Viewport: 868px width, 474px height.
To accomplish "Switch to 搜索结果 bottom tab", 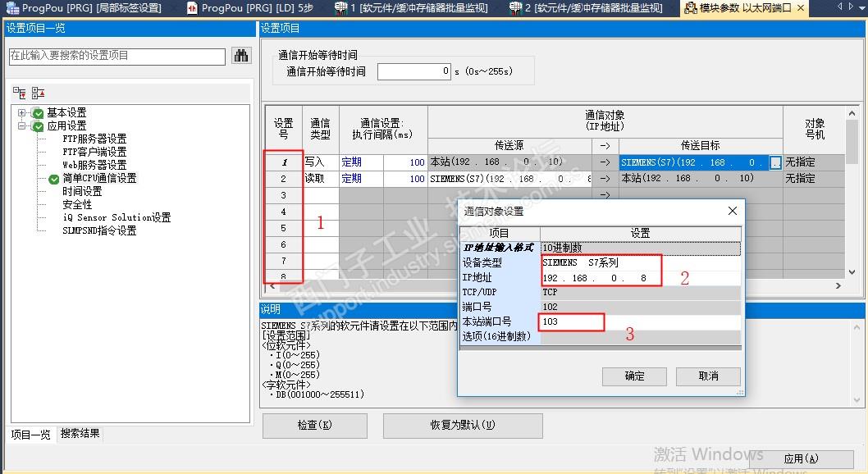I will pos(80,434).
